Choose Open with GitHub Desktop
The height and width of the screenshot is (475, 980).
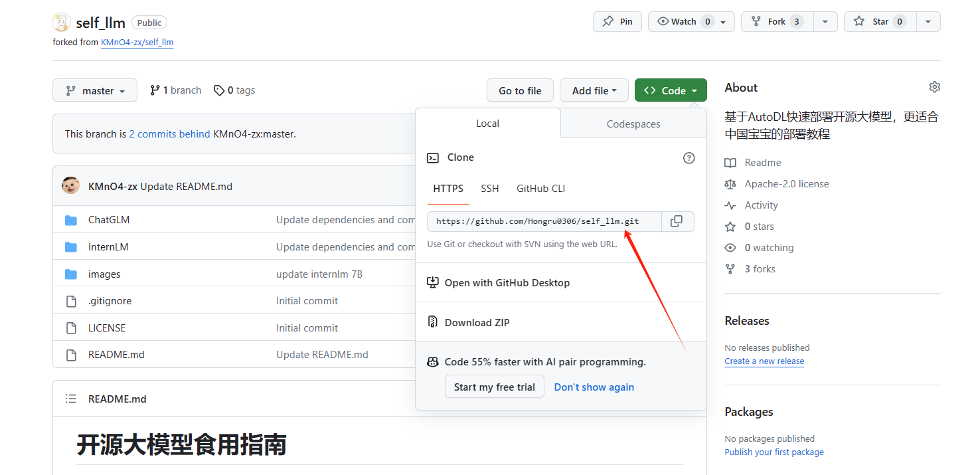pos(561,282)
